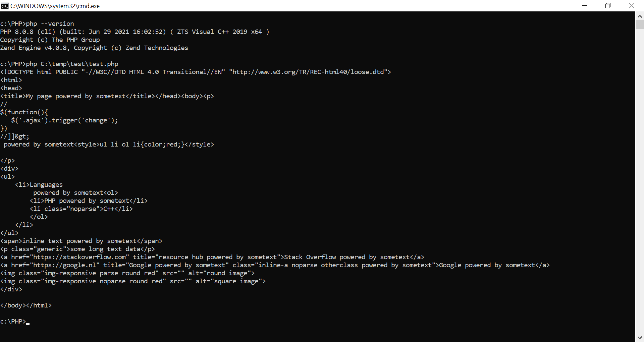The height and width of the screenshot is (342, 644).
Task: Click the closing body html tags line
Action: click(x=26, y=305)
